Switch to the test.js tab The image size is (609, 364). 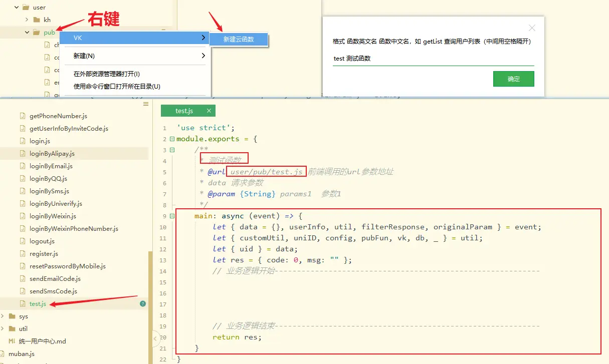point(184,111)
